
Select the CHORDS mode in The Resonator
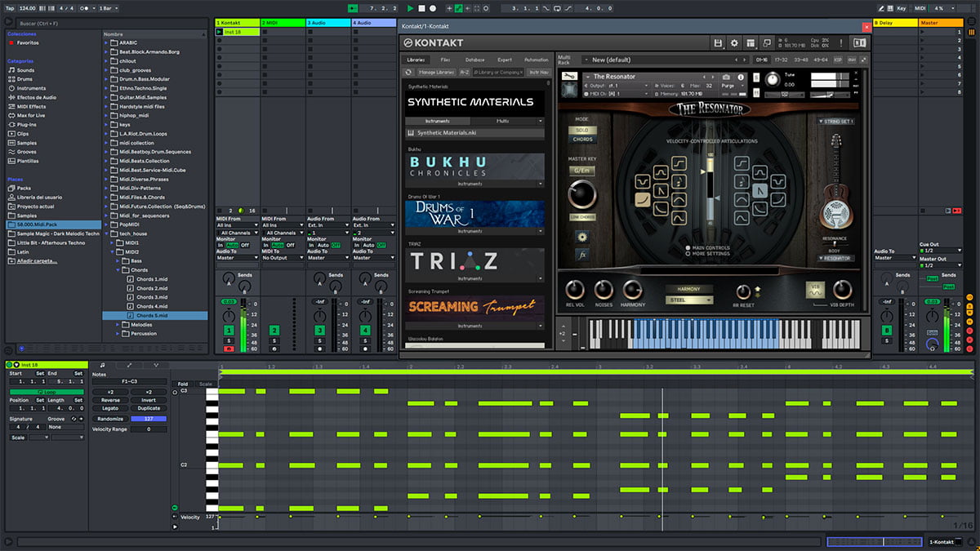pos(582,139)
